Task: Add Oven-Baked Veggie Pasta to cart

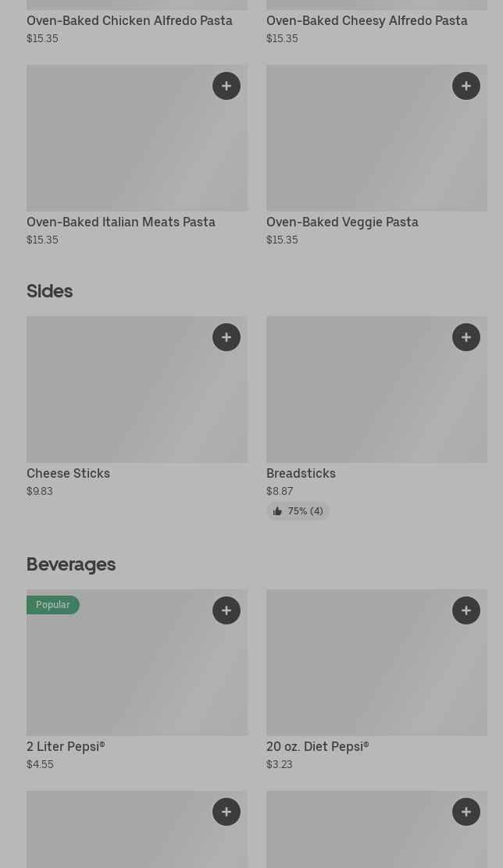Action: click(x=466, y=86)
